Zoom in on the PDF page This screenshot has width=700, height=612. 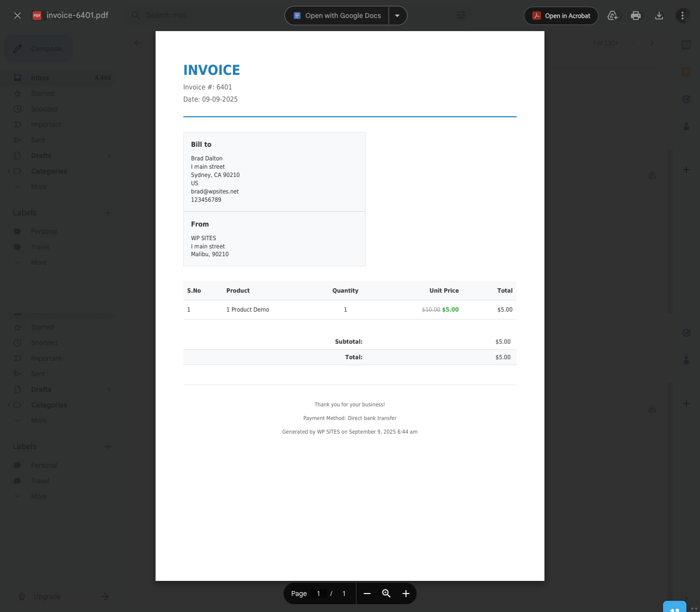[406, 594]
